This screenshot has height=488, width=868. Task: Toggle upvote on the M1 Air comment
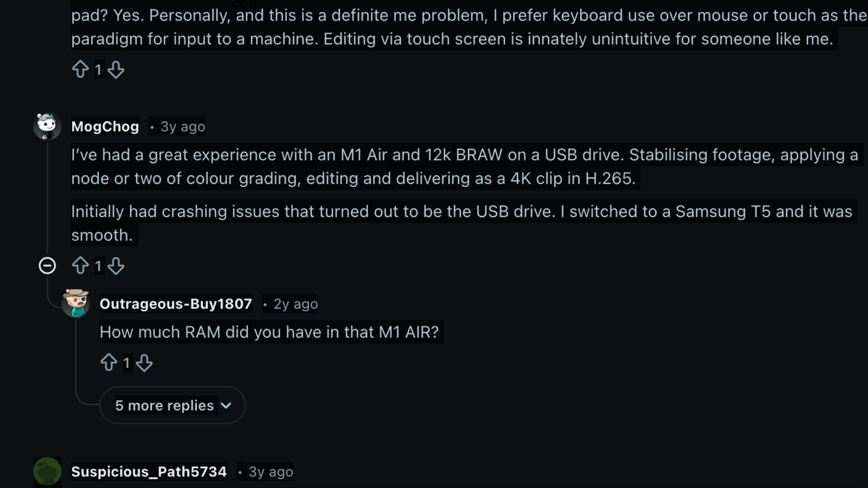(x=81, y=266)
